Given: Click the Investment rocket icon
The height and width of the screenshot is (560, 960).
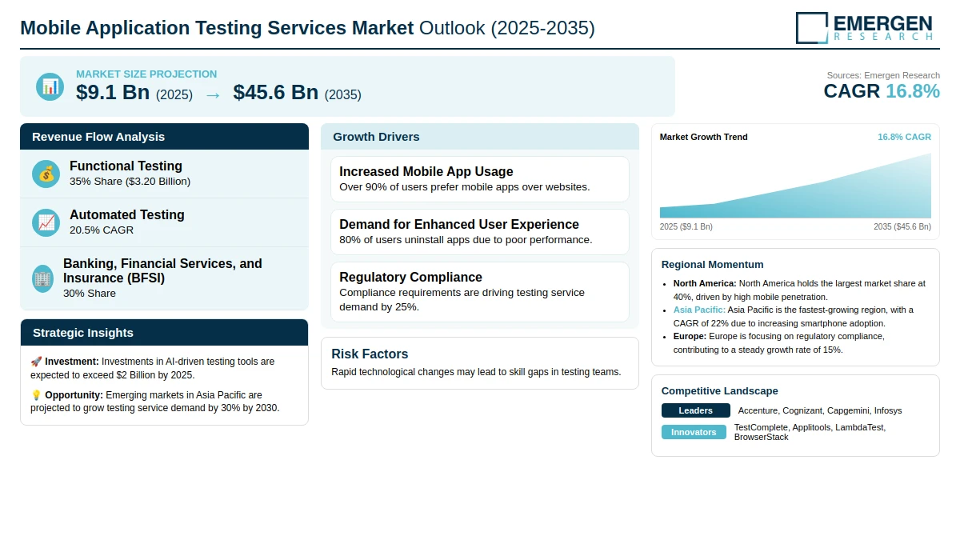Looking at the screenshot, I should (36, 362).
